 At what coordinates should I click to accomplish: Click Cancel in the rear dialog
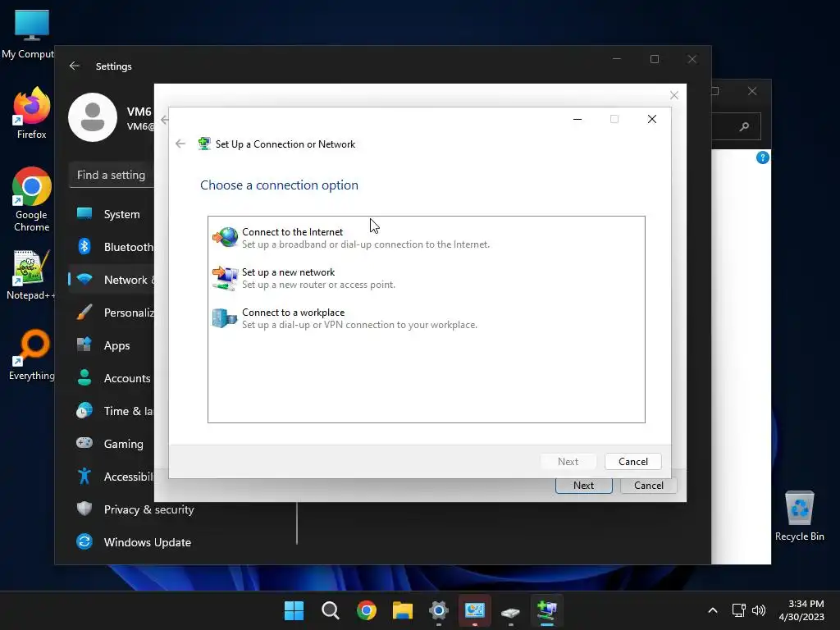pyautogui.click(x=648, y=486)
